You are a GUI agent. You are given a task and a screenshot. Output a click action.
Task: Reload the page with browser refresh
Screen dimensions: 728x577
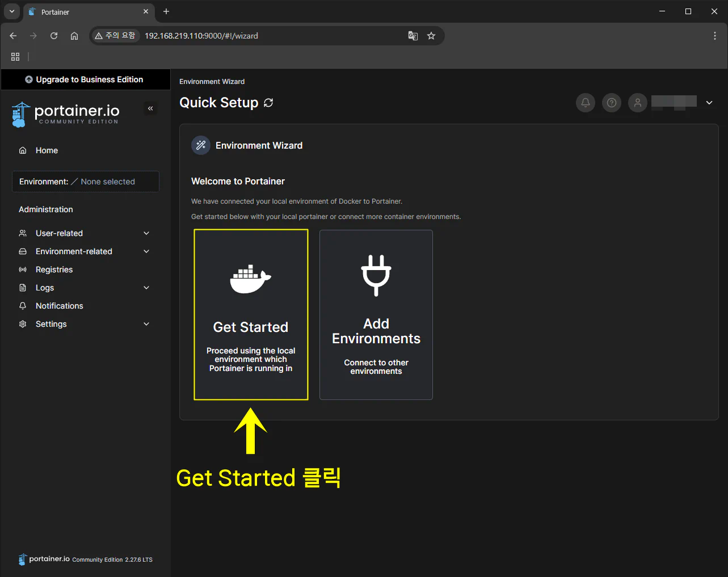coord(54,36)
